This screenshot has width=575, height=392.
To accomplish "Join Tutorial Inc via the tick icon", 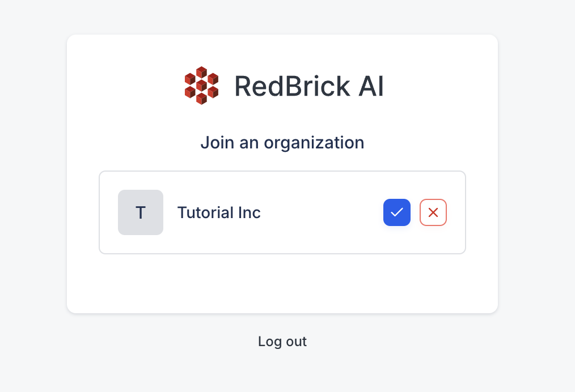I will 397,212.
